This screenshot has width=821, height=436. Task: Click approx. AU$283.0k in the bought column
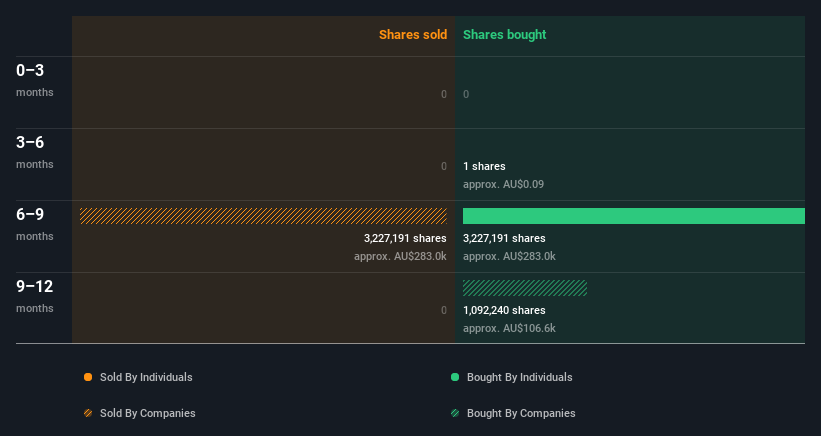click(509, 256)
